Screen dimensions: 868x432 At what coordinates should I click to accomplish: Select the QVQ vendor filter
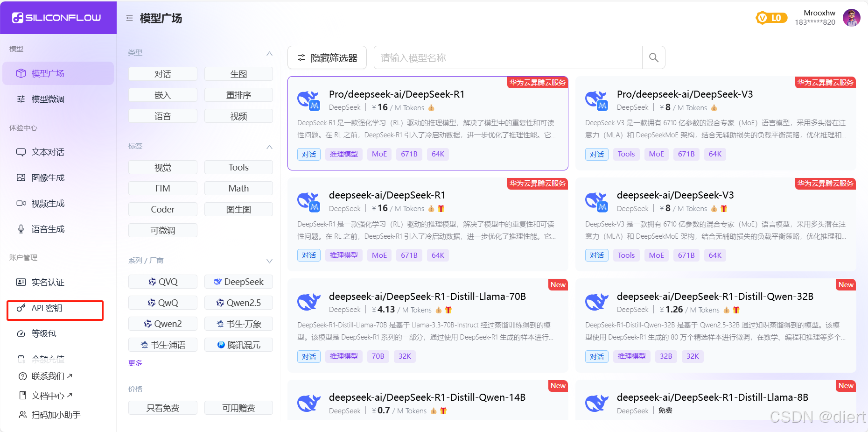[163, 282]
